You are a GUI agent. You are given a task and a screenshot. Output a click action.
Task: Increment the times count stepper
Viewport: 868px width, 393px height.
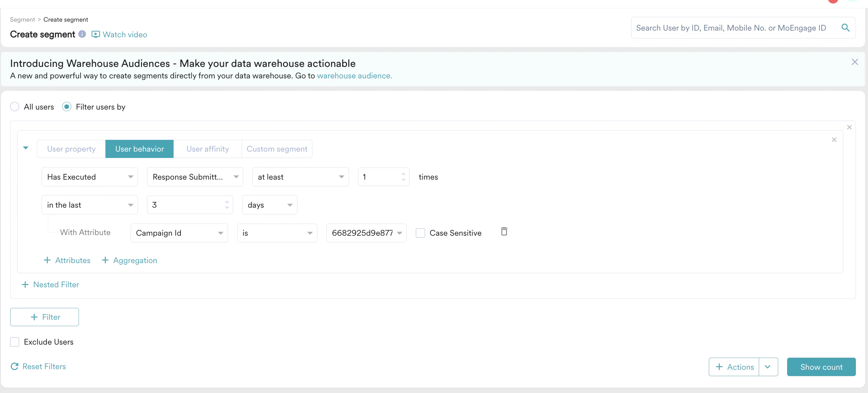point(403,174)
